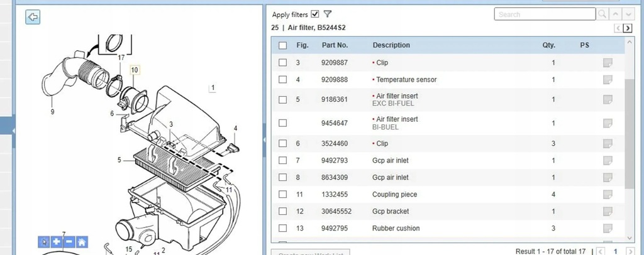Image resolution: width=644 pixels, height=255 pixels.
Task: Check the box for Clip 9209887
Action: 282,63
